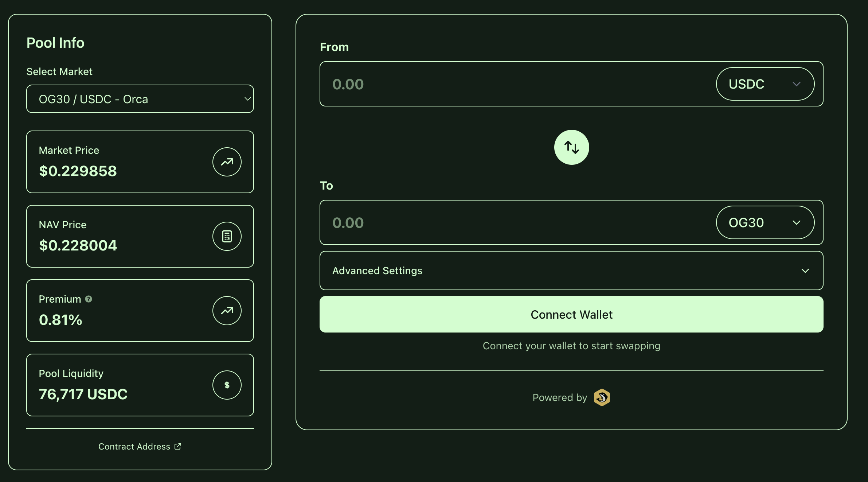This screenshot has height=482, width=868.
Task: Click the Market Price trend arrow icon
Action: [227, 162]
